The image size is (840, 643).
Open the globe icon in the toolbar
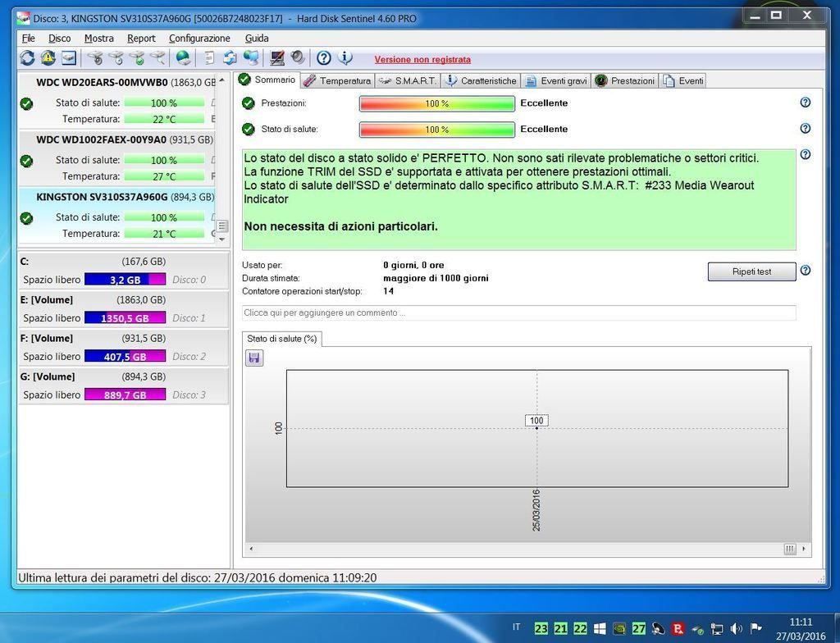pyautogui.click(x=183, y=58)
